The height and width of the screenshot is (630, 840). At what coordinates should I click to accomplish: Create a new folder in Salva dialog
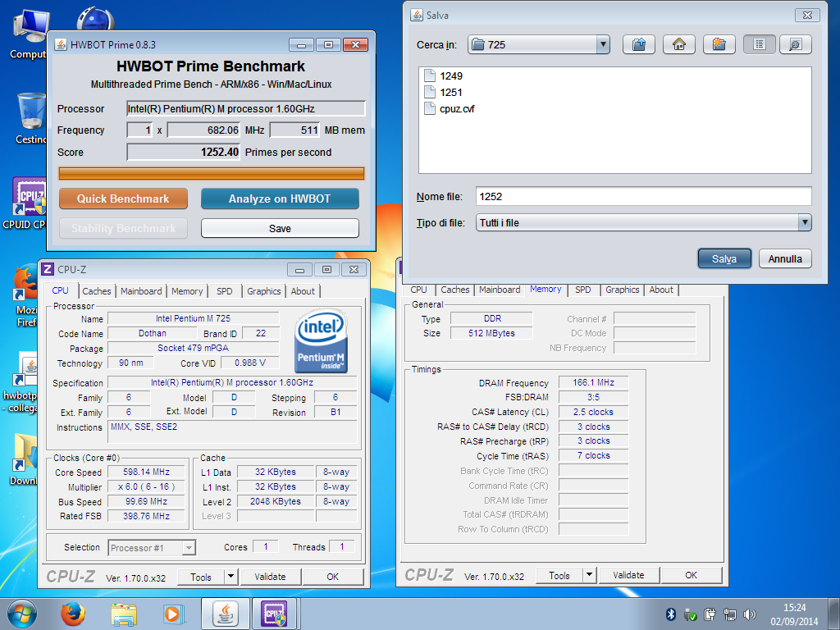[719, 44]
